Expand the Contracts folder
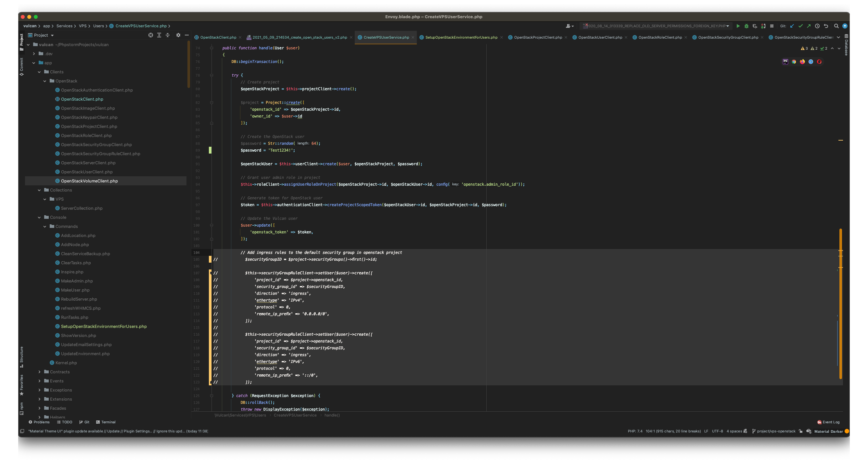868x461 pixels. [39, 372]
